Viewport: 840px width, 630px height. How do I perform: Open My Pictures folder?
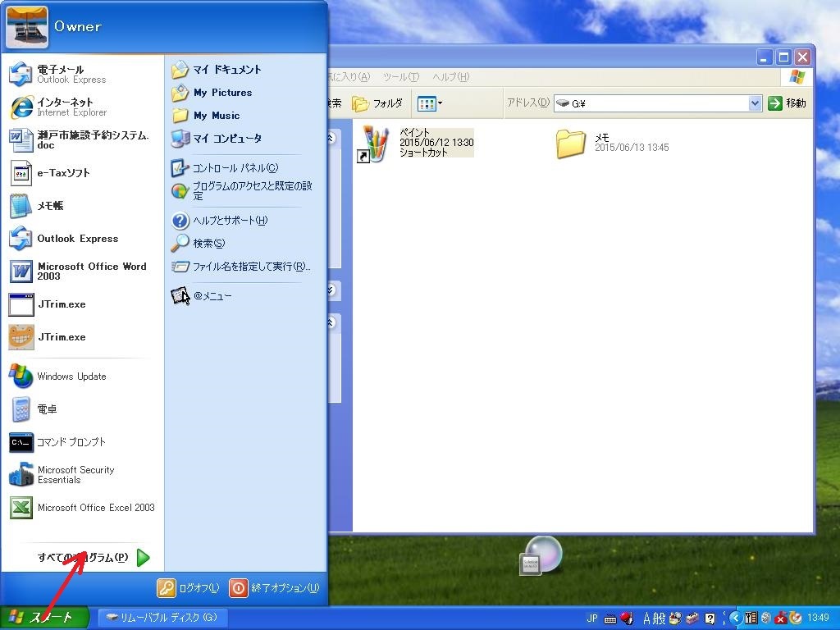coord(244,93)
